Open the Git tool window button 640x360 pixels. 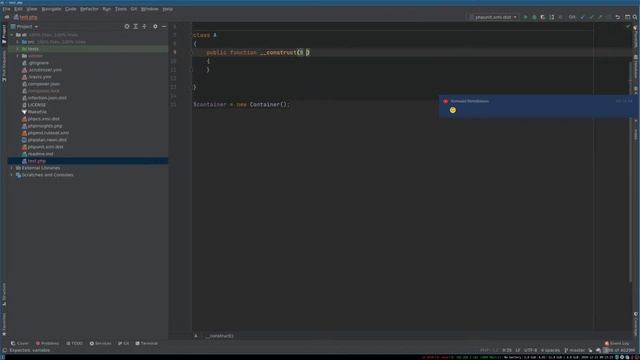[x=124, y=343]
